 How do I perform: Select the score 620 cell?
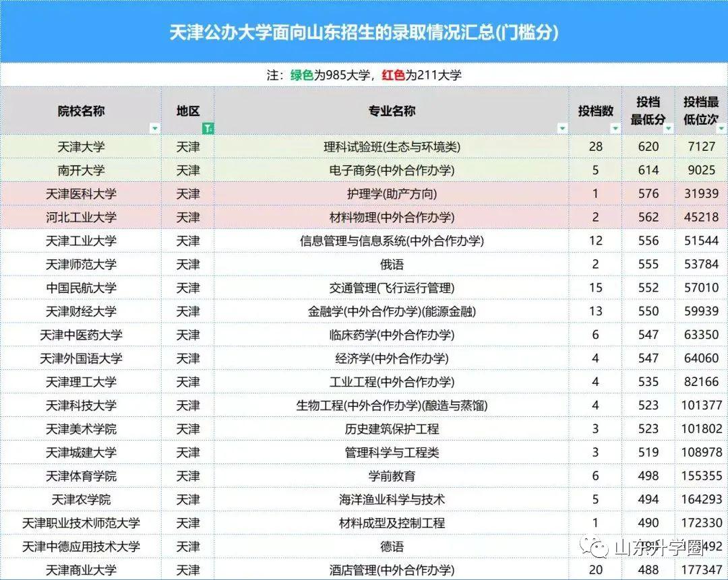click(648, 146)
